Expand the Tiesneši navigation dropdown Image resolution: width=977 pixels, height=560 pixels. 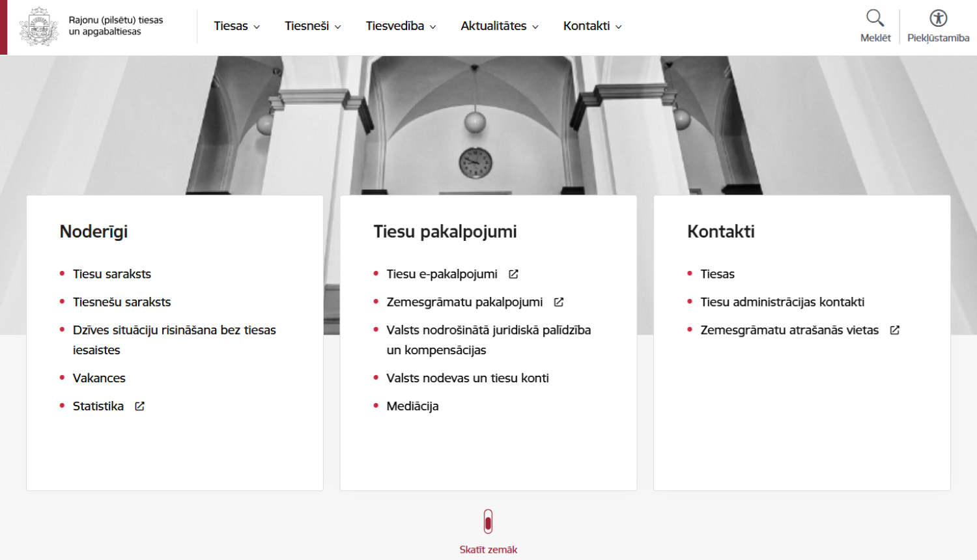[x=312, y=25]
